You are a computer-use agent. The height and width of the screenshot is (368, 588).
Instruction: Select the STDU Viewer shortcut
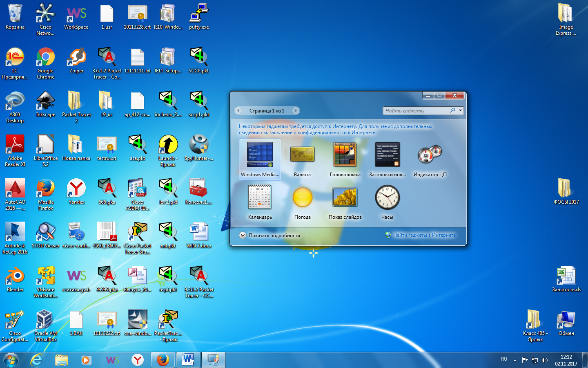(x=45, y=236)
